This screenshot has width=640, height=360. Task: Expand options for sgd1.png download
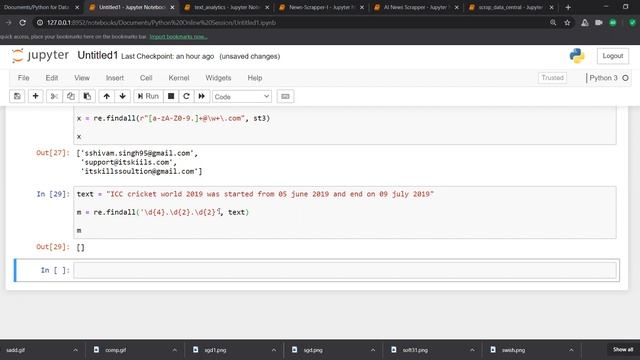(x=273, y=350)
